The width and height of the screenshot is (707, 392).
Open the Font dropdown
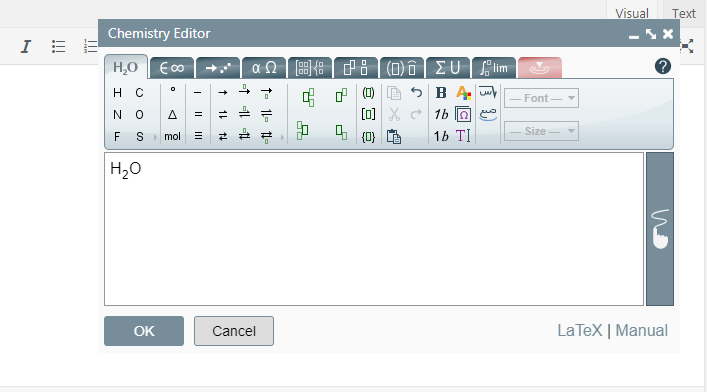[x=542, y=98]
